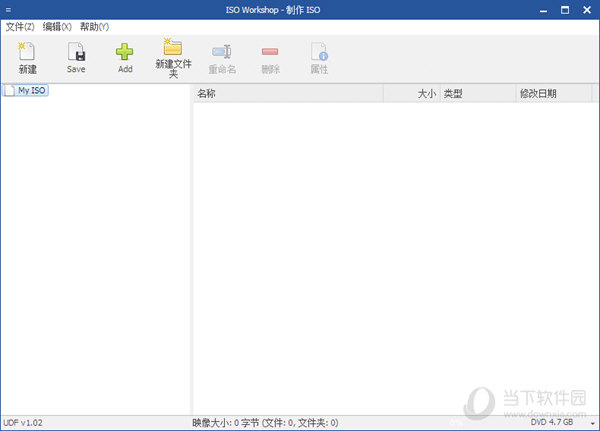Click the UDF v1.02 status text

point(23,423)
